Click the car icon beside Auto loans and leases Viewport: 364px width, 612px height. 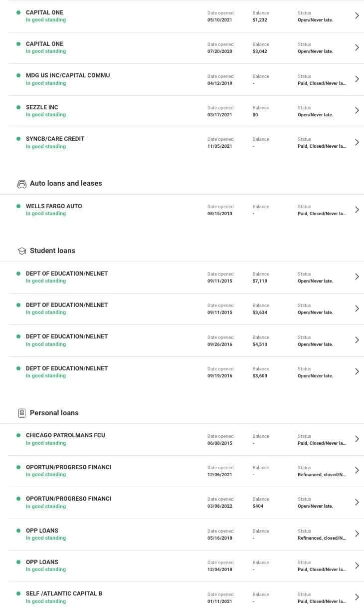(x=22, y=184)
